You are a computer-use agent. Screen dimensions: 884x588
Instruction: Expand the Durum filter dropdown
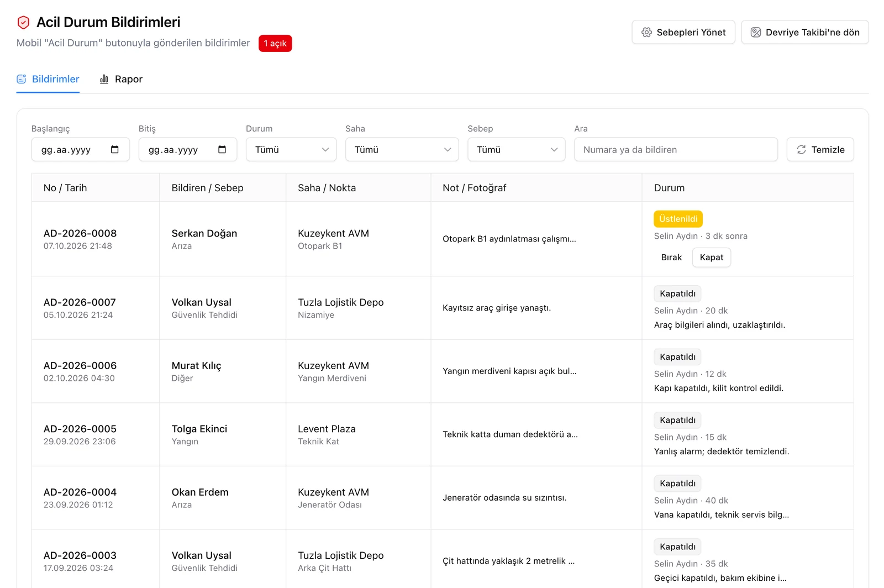pos(291,150)
